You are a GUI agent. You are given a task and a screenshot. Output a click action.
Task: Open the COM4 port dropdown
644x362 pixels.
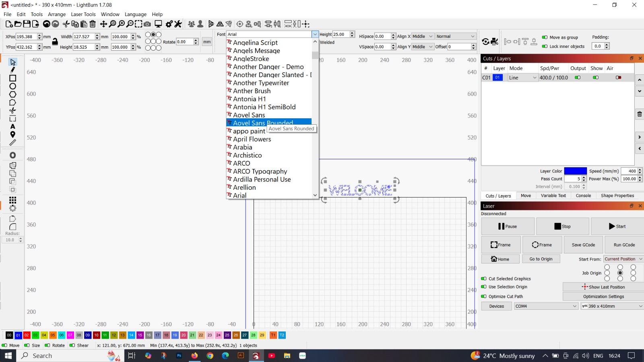tap(546, 306)
